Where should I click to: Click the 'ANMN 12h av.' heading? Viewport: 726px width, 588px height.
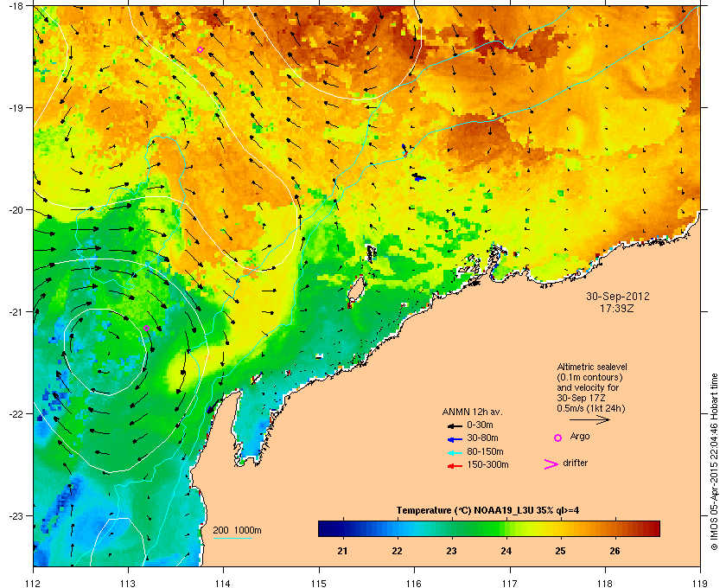(x=472, y=412)
